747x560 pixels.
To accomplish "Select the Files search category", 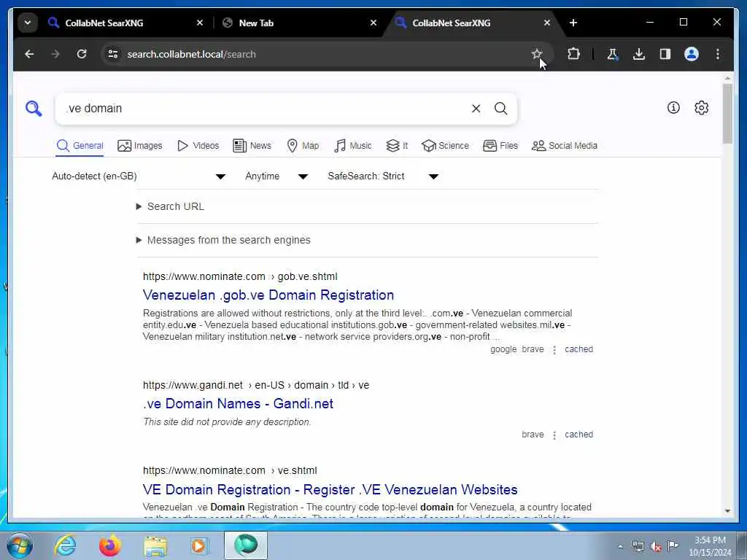I will (500, 146).
